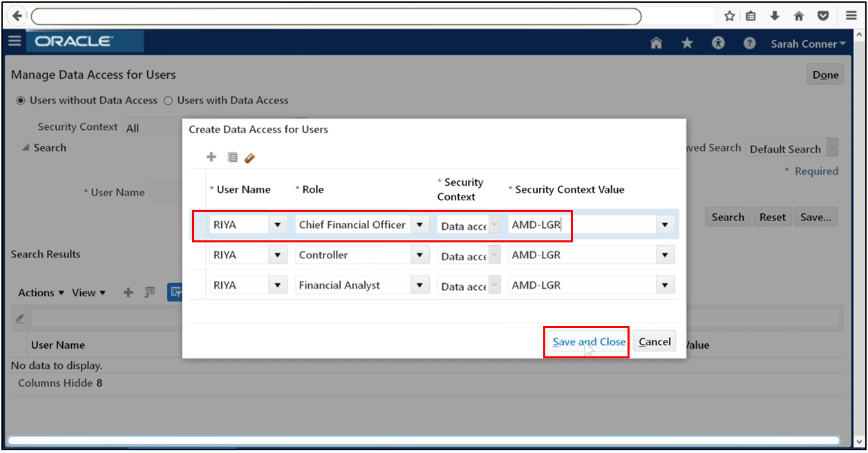Click inside the AMD-LGR security context field
Viewport: 868px width, 453px height.
click(x=539, y=224)
